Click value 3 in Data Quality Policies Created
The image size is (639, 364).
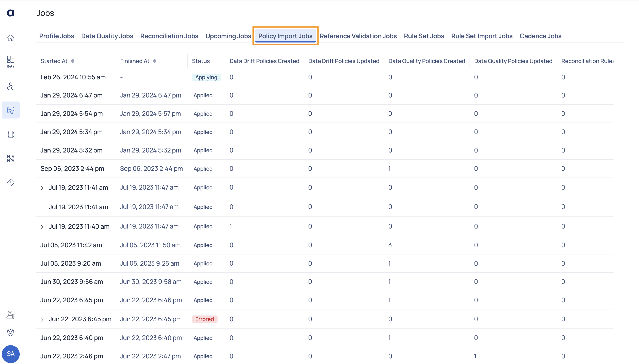(390, 245)
